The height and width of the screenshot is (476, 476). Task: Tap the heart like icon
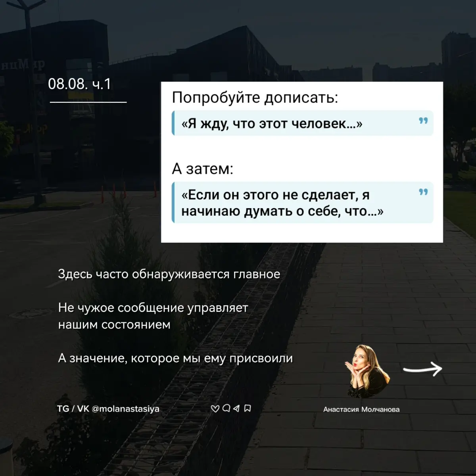215,409
